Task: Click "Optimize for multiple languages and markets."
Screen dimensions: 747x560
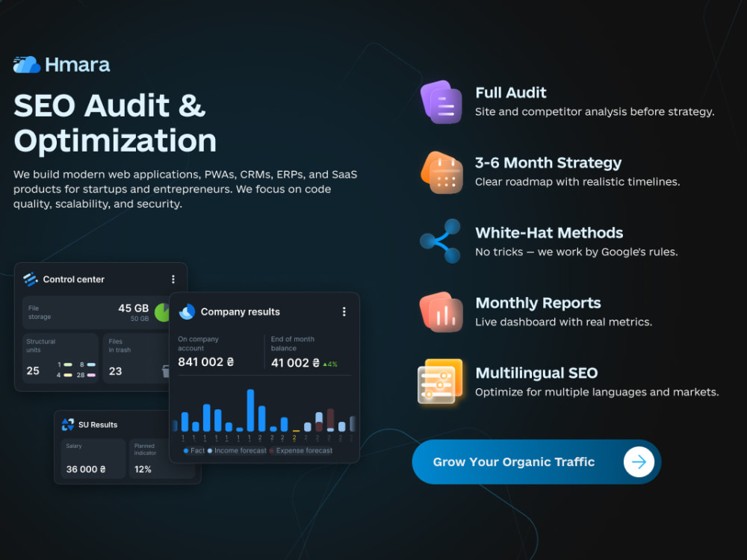Action: tap(597, 393)
